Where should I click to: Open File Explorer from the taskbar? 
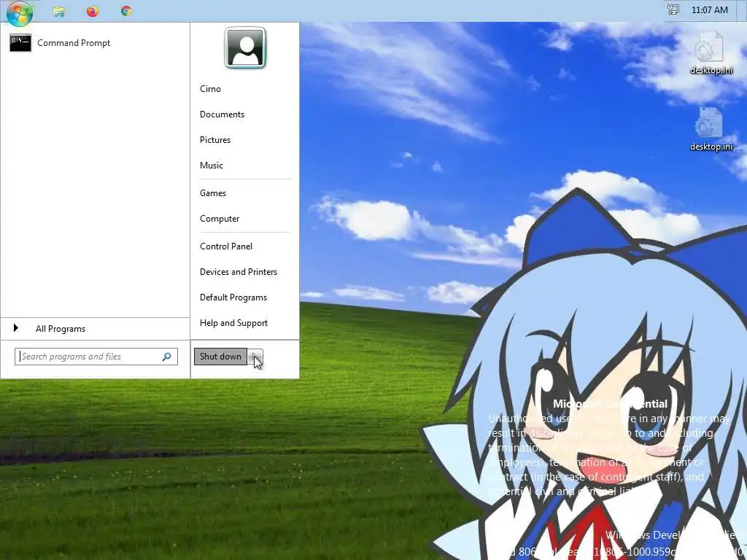pos(59,11)
